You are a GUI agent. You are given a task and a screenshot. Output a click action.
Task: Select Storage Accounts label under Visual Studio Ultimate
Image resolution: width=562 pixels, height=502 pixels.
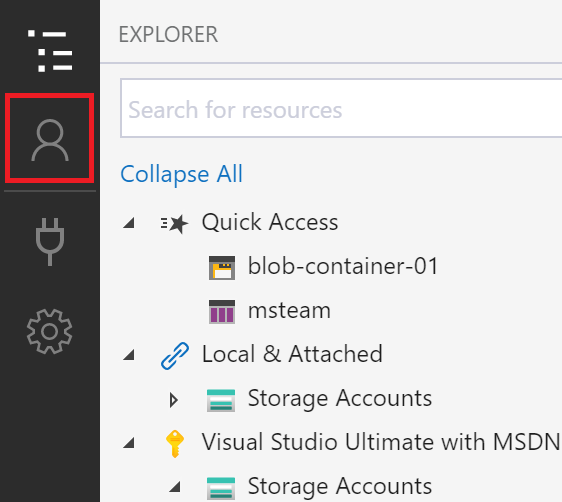(x=340, y=487)
